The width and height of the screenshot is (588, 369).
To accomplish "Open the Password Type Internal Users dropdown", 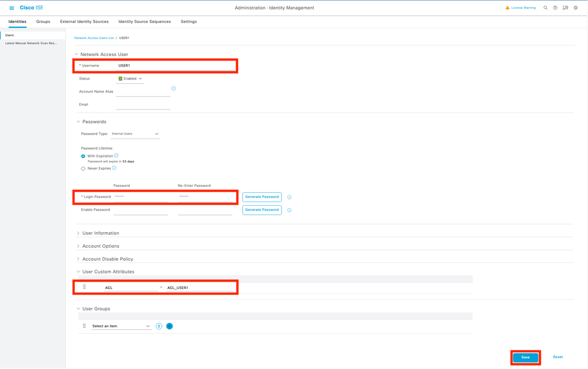I will (135, 134).
